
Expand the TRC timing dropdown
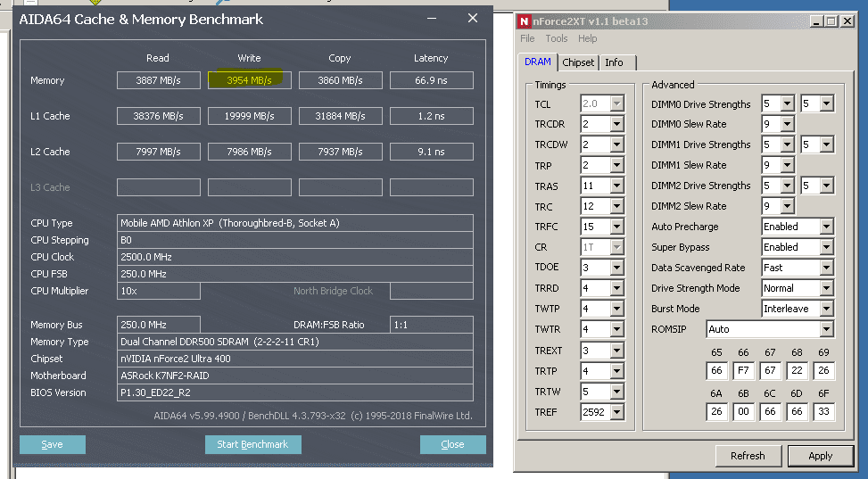[616, 206]
